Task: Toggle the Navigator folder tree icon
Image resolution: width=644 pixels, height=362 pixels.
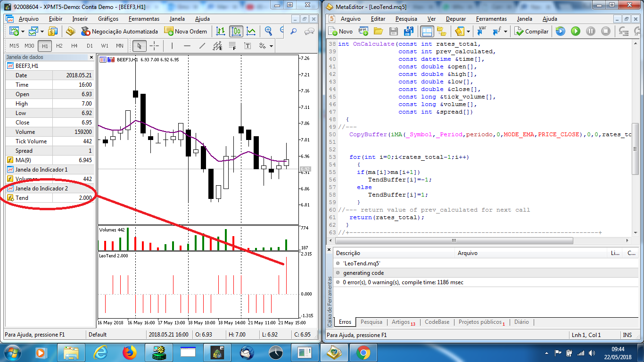Action: (x=442, y=31)
